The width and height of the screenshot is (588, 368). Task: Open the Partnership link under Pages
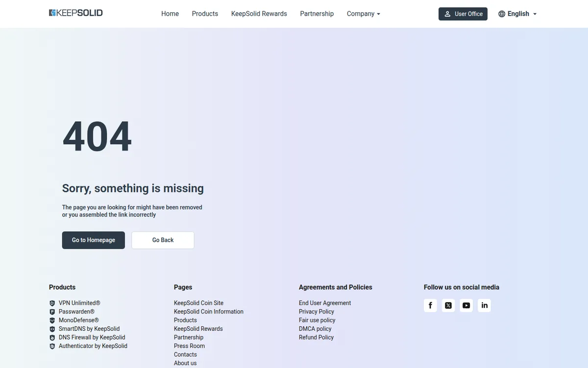(189, 338)
